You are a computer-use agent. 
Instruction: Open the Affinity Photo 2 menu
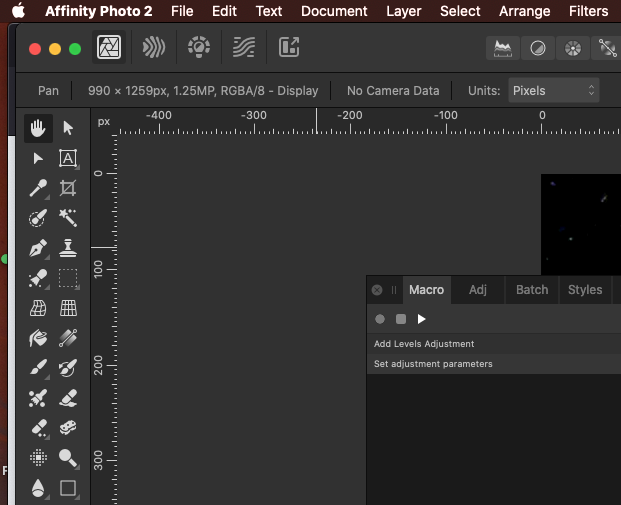point(99,11)
